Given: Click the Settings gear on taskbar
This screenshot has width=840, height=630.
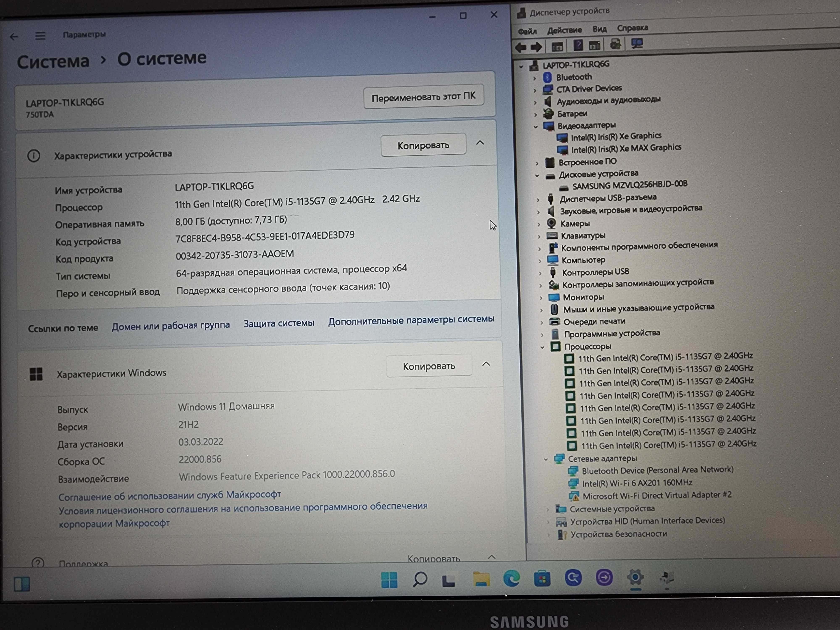Looking at the screenshot, I should pos(635,577).
